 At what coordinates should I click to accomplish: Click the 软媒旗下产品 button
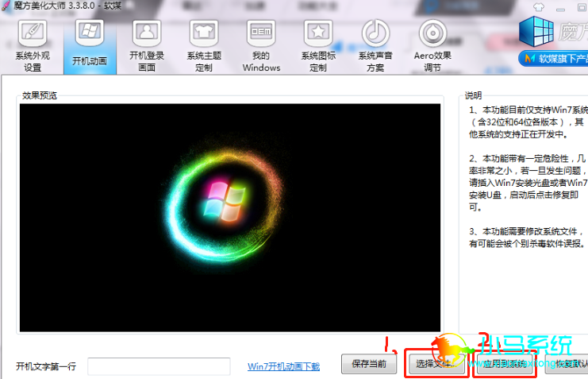click(554, 59)
